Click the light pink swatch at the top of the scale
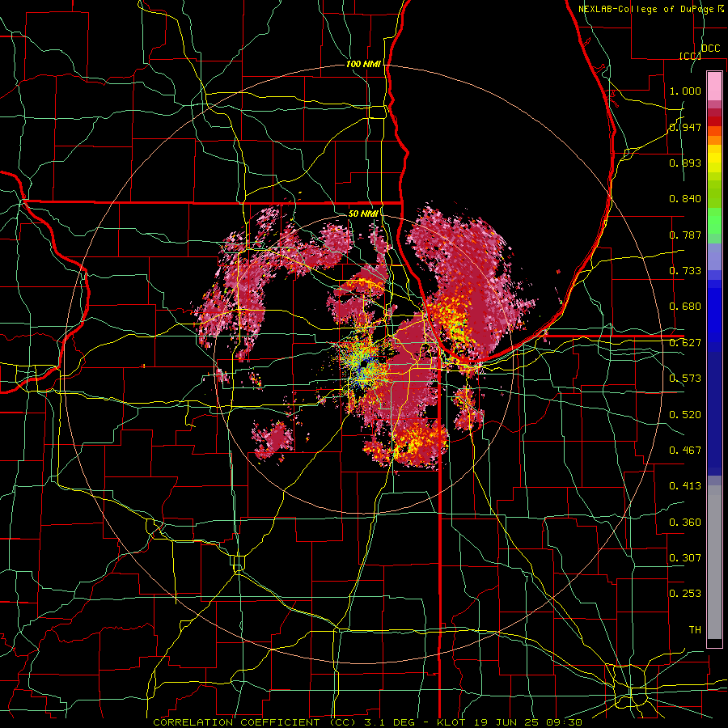 [714, 86]
